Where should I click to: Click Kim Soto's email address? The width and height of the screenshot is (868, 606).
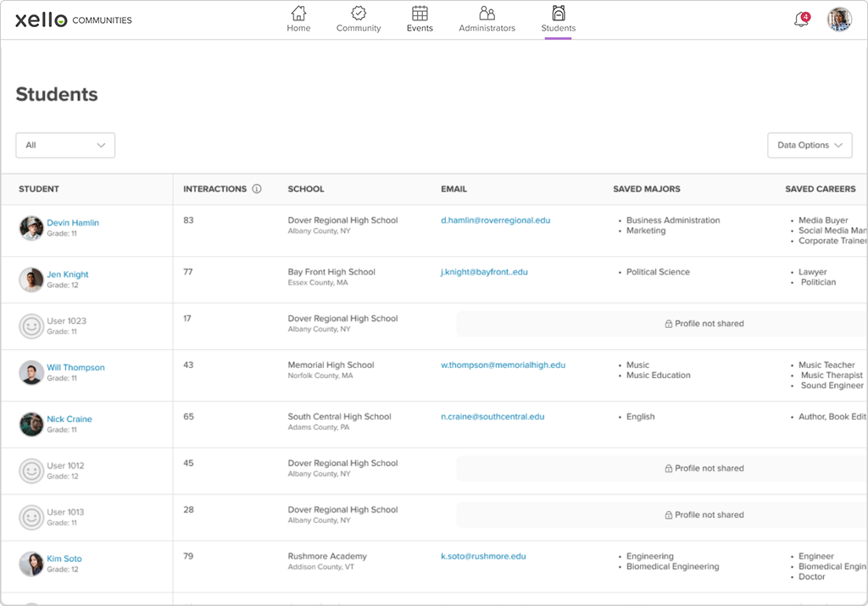pyautogui.click(x=483, y=557)
